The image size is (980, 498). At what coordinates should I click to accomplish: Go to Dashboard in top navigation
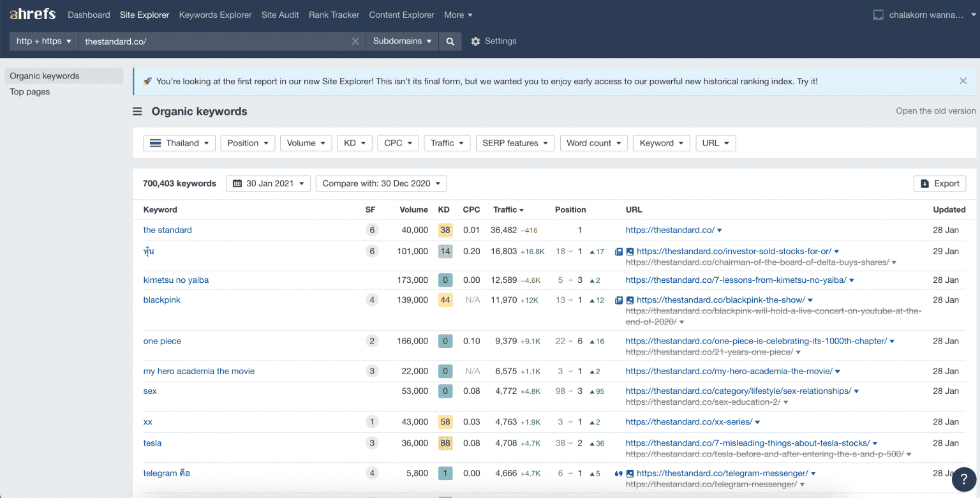89,15
